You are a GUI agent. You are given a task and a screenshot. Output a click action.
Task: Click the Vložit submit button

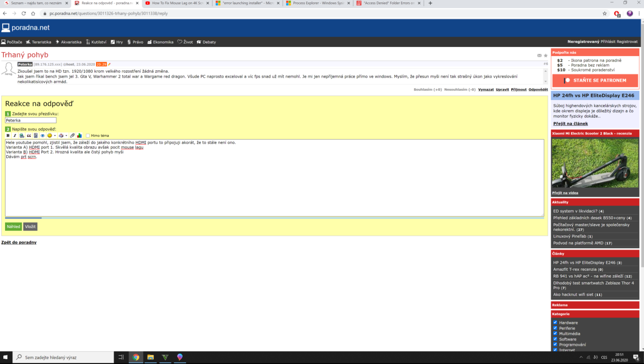tap(30, 227)
